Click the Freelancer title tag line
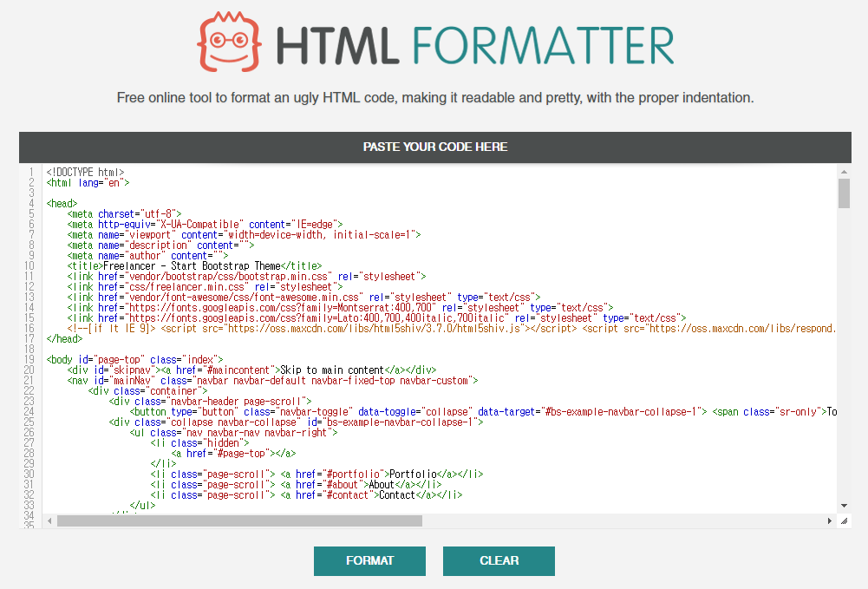 pos(195,265)
